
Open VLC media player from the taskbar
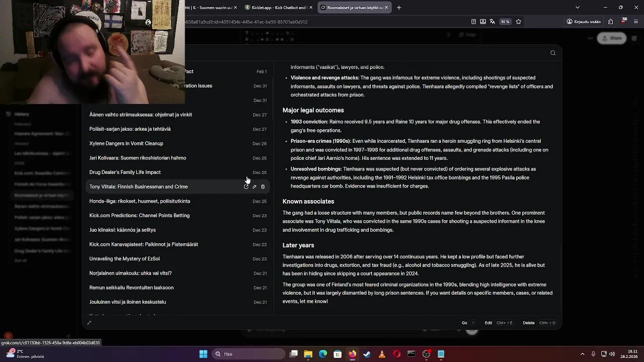[382, 354]
